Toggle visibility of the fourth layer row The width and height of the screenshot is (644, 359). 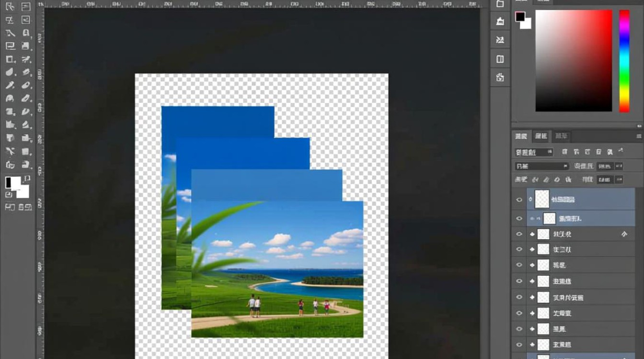point(519,250)
